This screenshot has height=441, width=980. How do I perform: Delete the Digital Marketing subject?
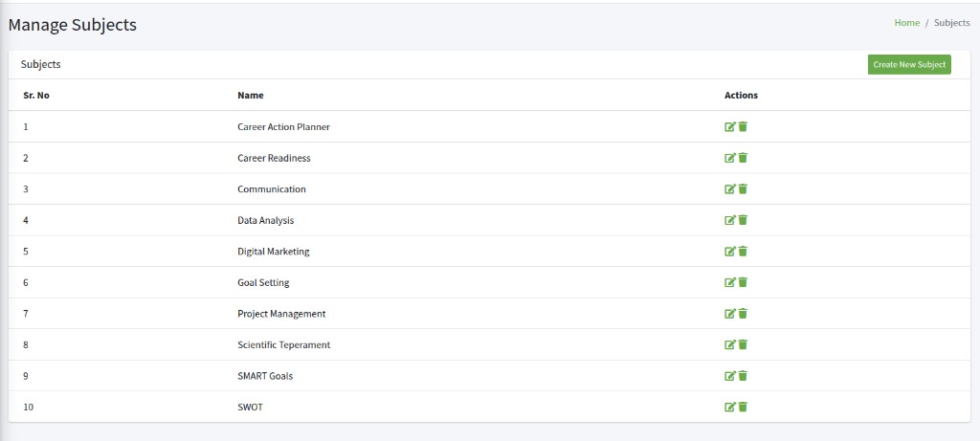[x=743, y=251]
